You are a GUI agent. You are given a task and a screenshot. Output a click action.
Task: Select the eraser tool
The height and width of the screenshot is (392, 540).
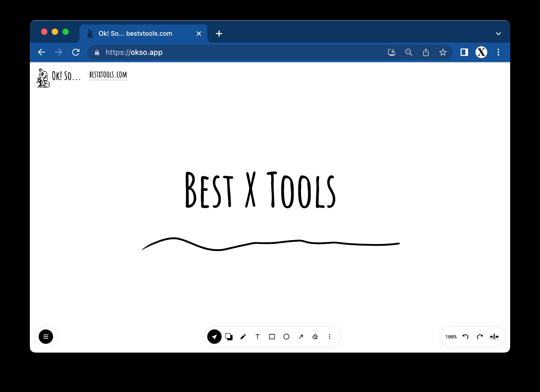[x=315, y=337]
